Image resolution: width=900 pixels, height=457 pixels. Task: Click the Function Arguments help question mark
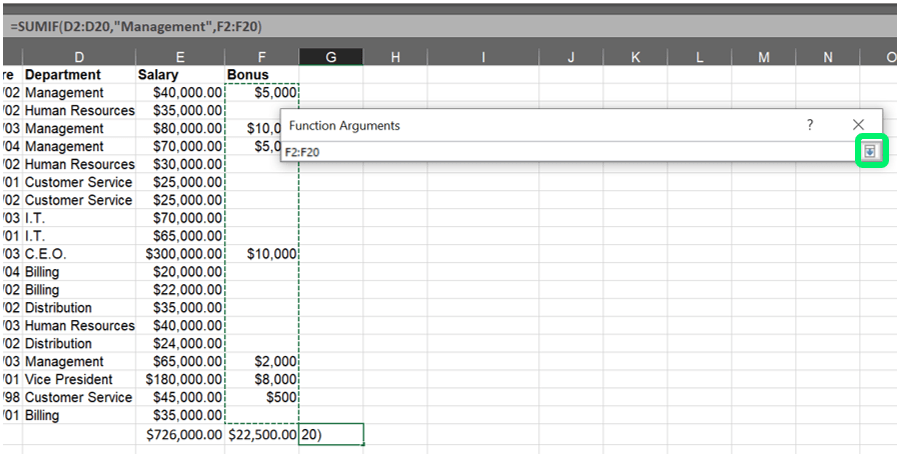click(810, 125)
